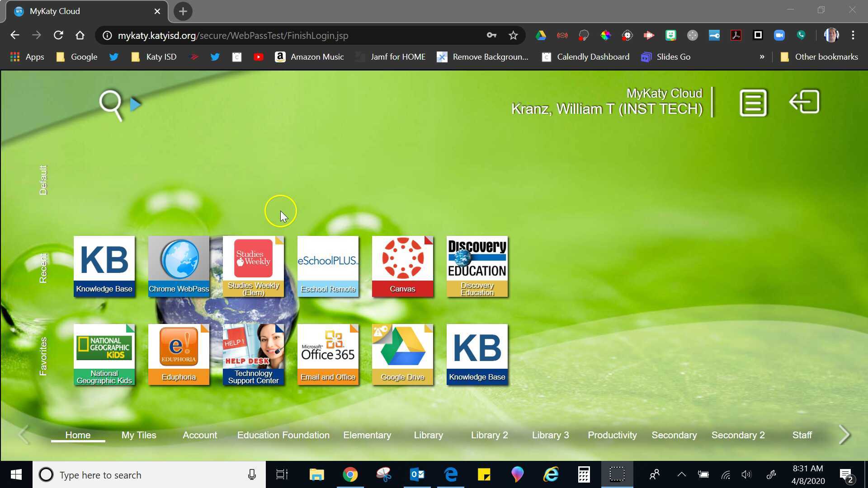Click the logout icon

[804, 102]
